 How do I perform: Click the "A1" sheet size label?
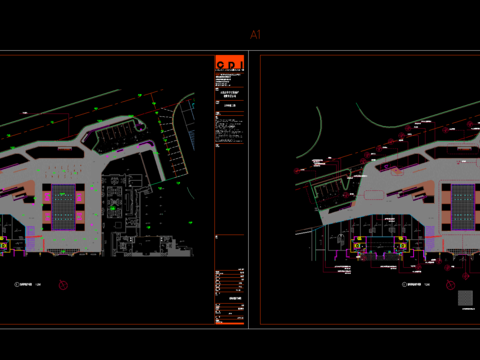255,35
